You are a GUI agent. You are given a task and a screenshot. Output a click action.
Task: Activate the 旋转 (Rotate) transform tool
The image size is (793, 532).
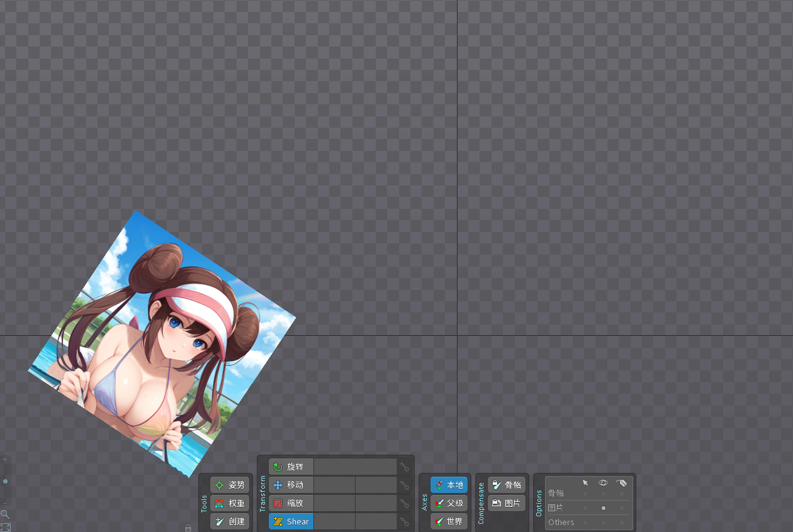click(x=291, y=467)
